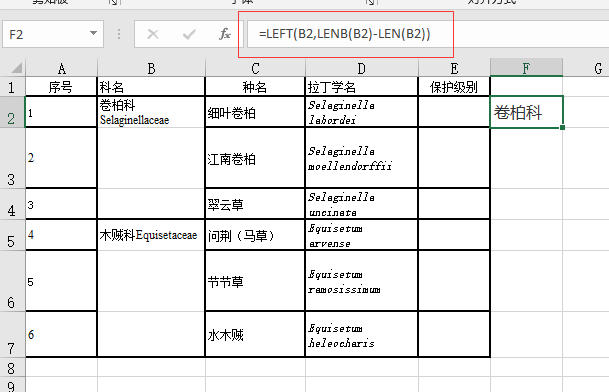
Task: Select row 1 header
Action: click(x=12, y=86)
